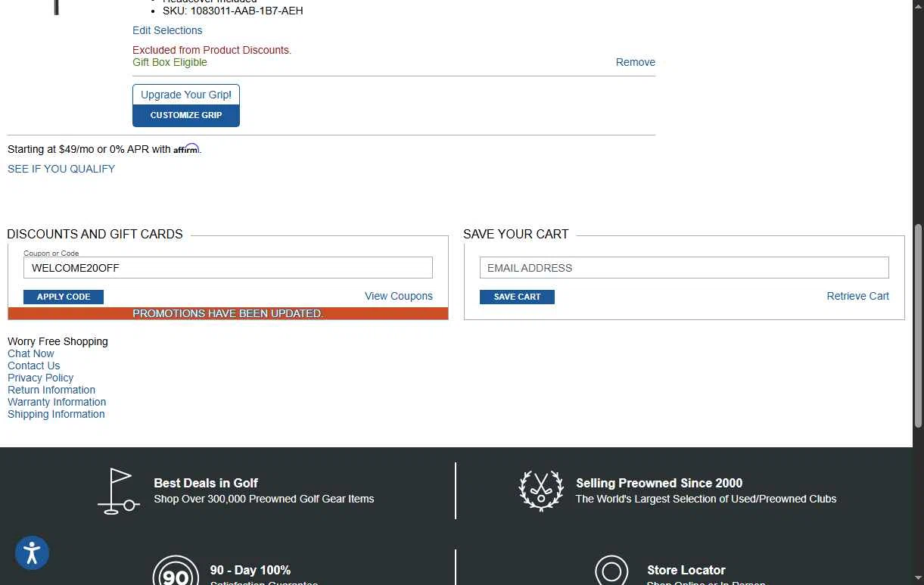Image resolution: width=924 pixels, height=585 pixels.
Task: Click 'DISCOUNTS AND GIFT CARDS' heading
Action: point(95,234)
